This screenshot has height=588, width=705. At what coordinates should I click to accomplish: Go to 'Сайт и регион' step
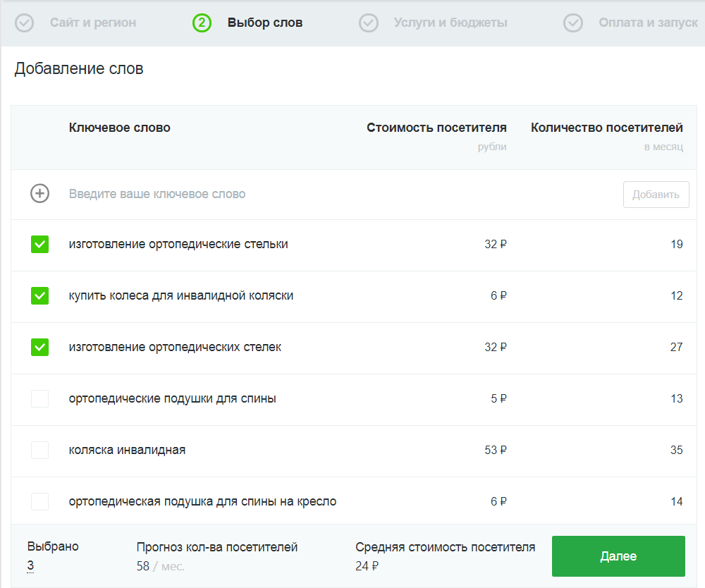click(93, 23)
